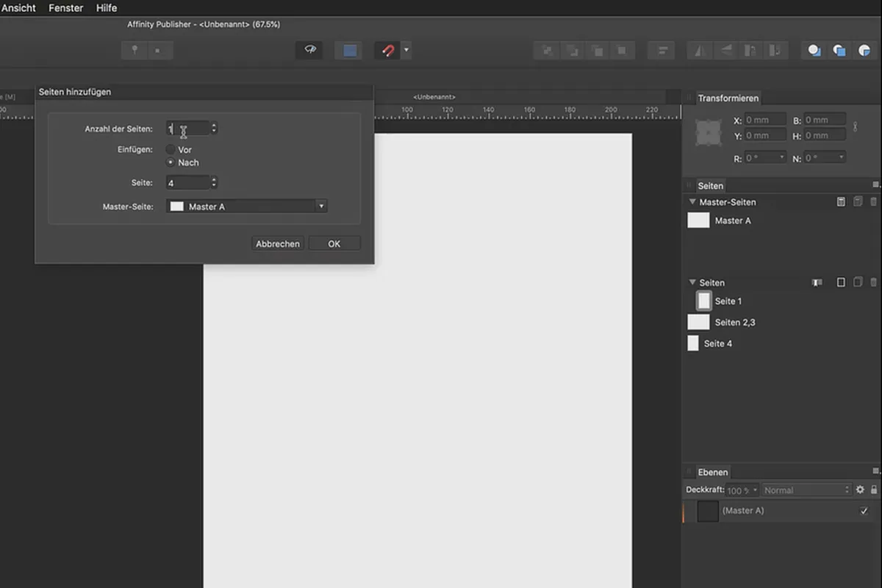Select the Seiten 2,3 spread
Image resolution: width=882 pixels, height=588 pixels.
(698, 322)
